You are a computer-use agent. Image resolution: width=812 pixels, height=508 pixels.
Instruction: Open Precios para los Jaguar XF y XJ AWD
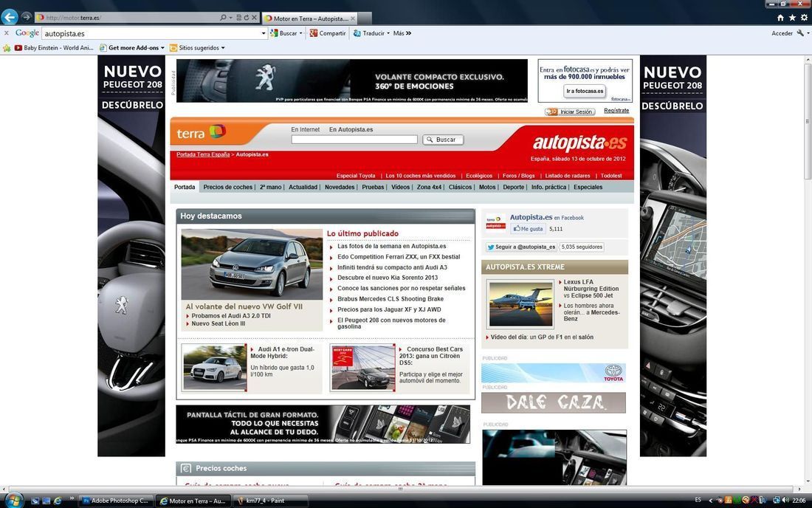click(389, 309)
